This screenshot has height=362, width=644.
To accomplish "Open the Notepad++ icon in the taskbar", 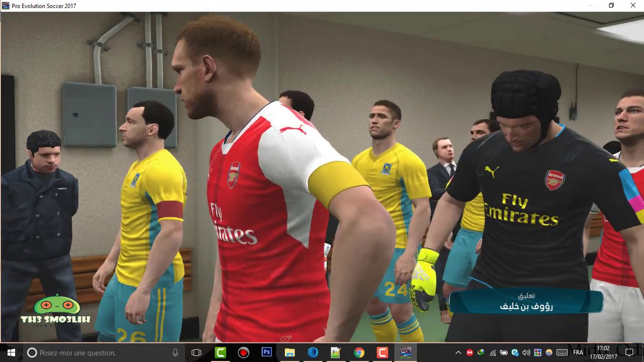I will click(336, 353).
